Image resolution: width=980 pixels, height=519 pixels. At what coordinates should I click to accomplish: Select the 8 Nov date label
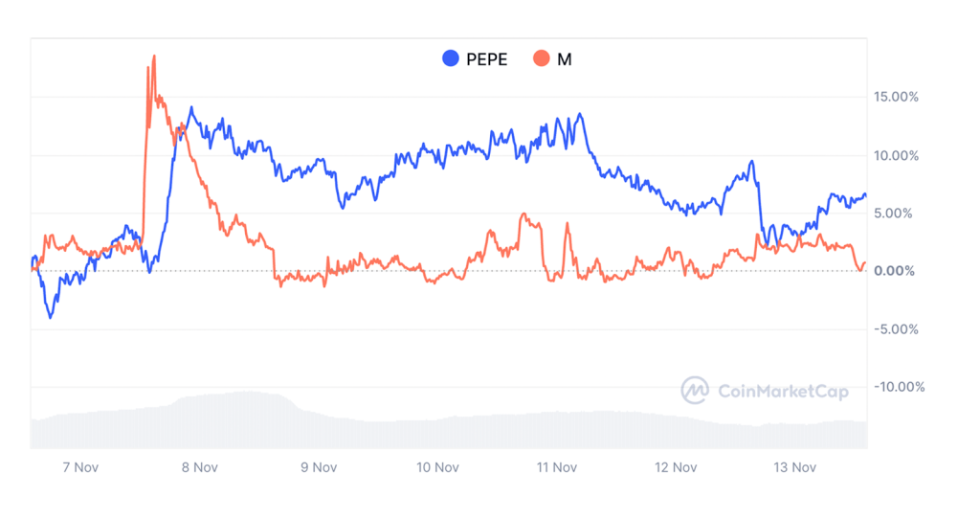pyautogui.click(x=198, y=468)
